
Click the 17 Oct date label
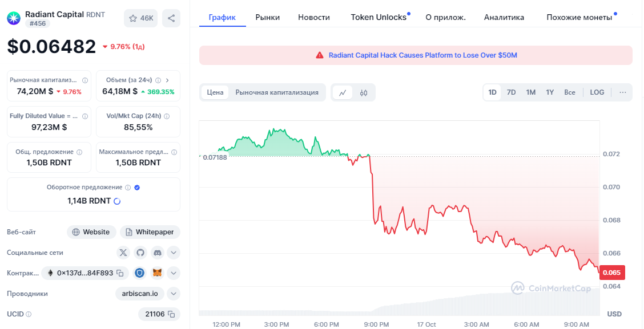(x=426, y=324)
